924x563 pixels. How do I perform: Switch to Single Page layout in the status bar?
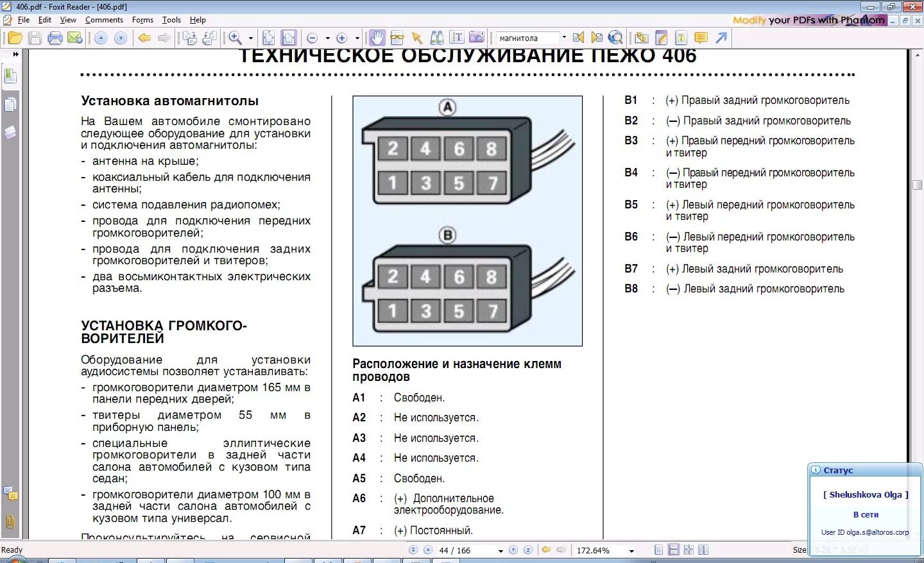pos(658,550)
